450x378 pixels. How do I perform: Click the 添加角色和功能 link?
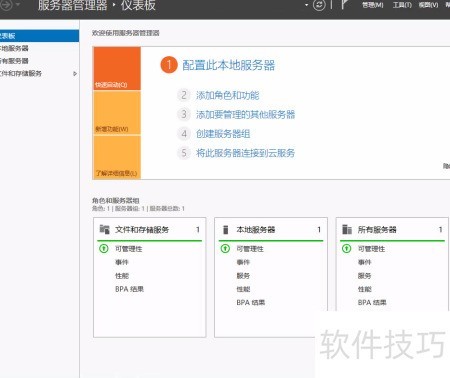point(228,96)
